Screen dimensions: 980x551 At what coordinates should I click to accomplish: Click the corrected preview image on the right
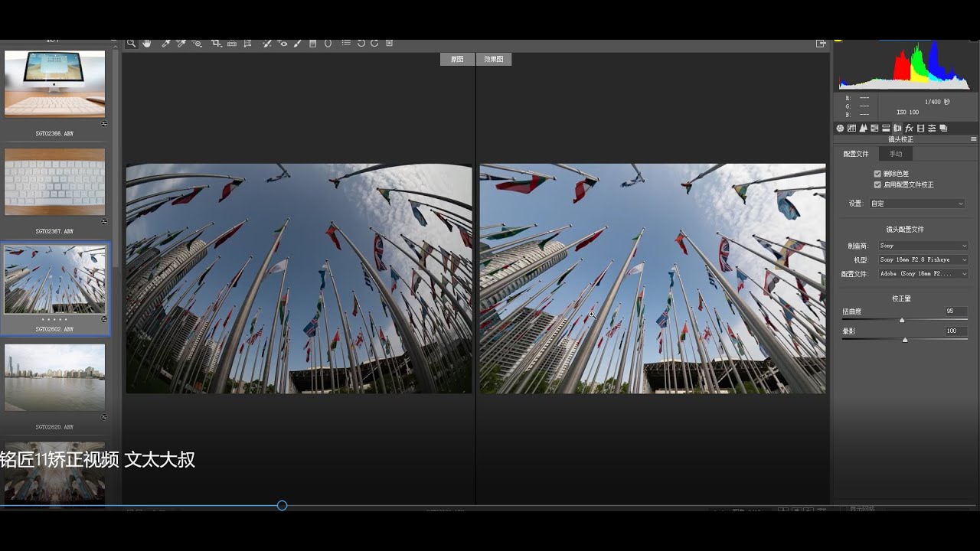(652, 279)
